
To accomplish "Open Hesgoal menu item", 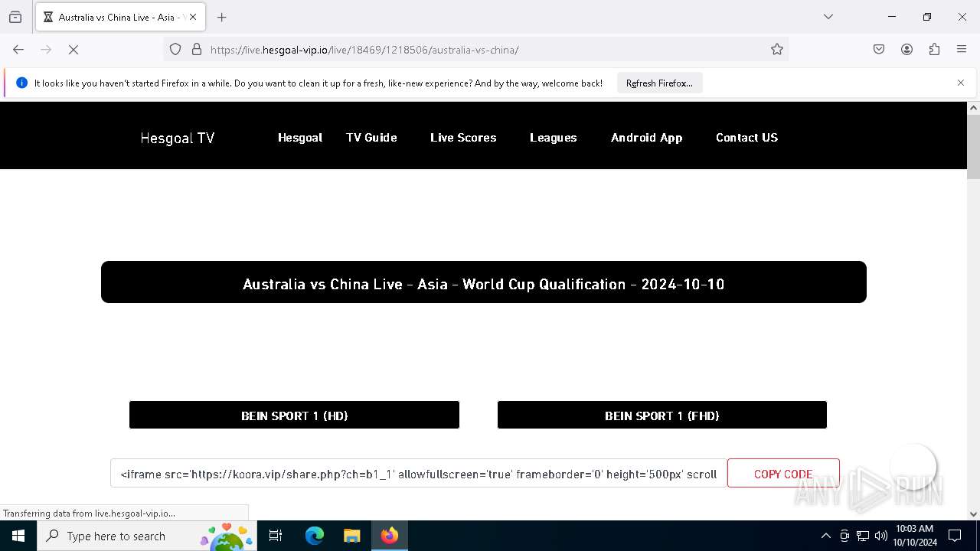I will [x=300, y=138].
